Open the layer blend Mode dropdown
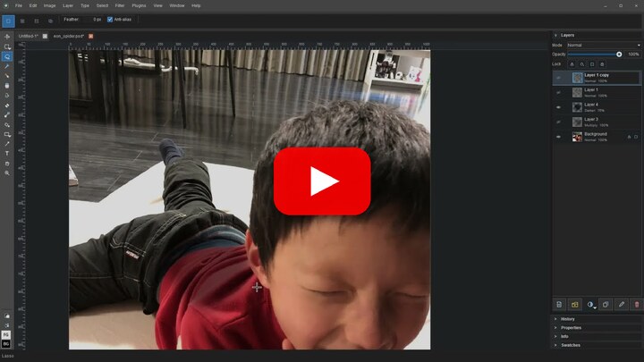The image size is (644, 362). tap(604, 46)
